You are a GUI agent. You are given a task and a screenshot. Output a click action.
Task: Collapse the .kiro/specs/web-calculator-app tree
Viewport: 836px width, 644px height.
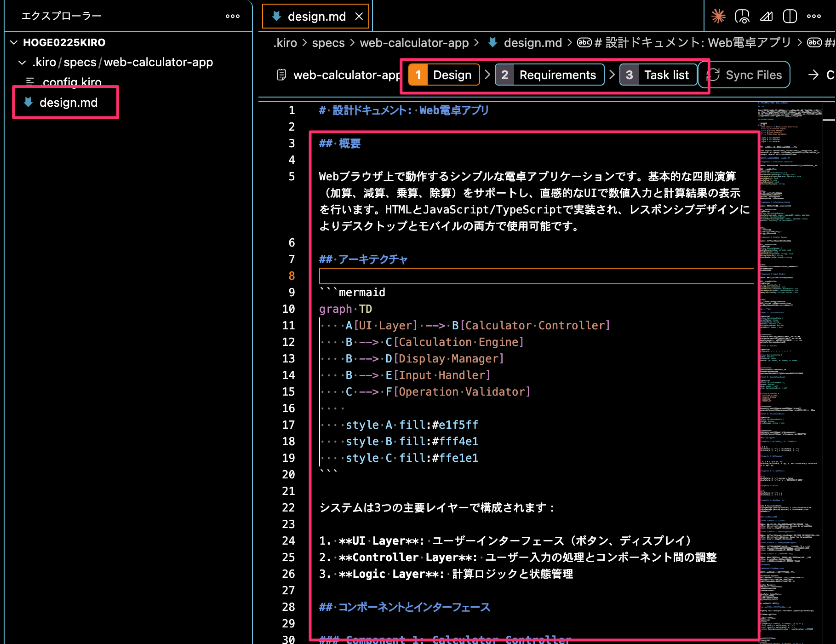[x=22, y=62]
